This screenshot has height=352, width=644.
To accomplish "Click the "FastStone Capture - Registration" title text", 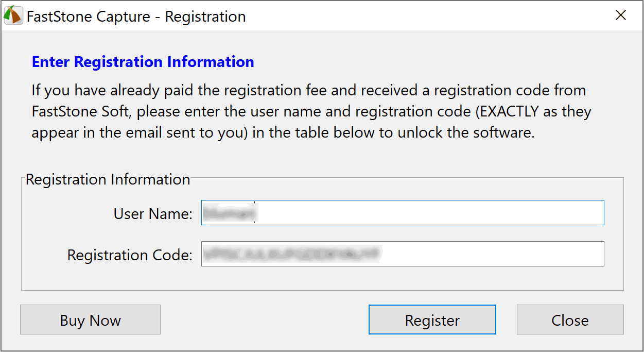I will tap(136, 16).
